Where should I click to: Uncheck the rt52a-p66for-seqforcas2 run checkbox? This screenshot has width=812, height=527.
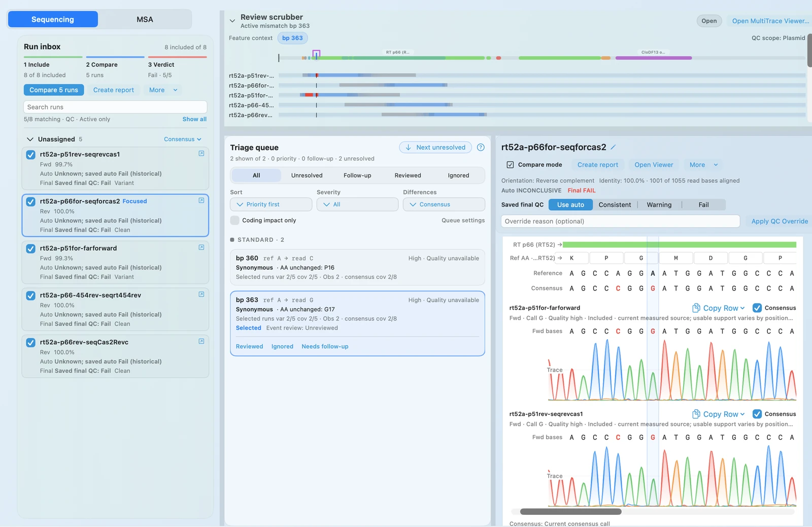(x=30, y=202)
